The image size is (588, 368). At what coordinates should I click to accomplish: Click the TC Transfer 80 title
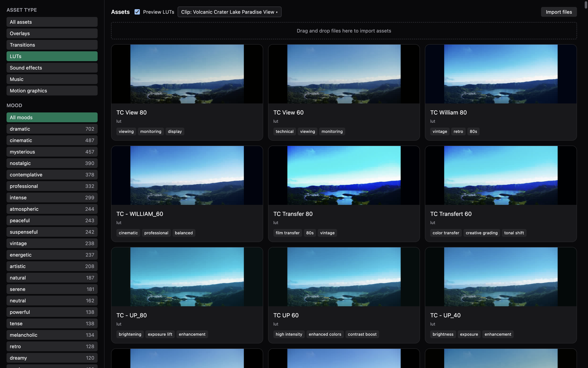point(293,214)
